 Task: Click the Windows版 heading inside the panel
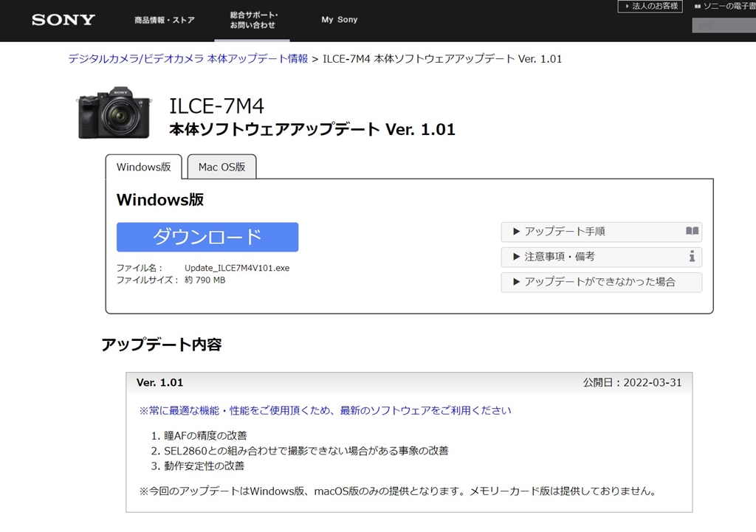160,199
